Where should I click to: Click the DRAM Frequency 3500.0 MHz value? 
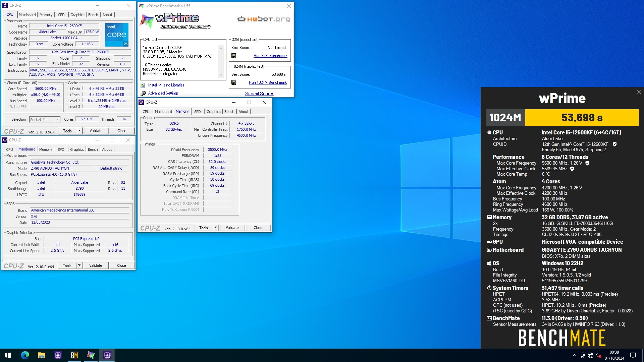pos(217,150)
